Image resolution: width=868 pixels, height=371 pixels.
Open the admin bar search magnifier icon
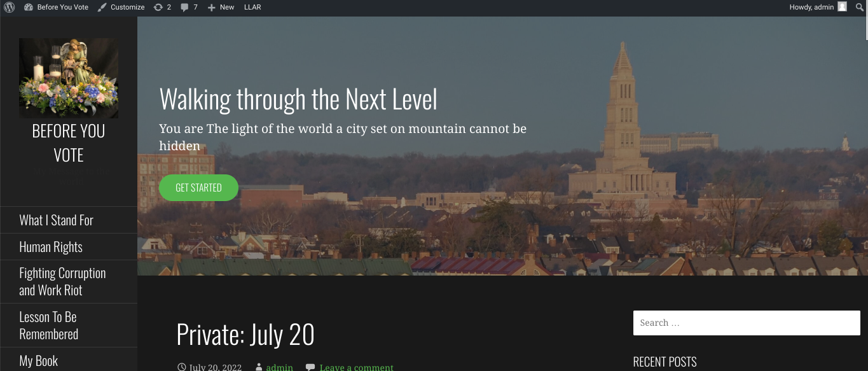click(860, 7)
